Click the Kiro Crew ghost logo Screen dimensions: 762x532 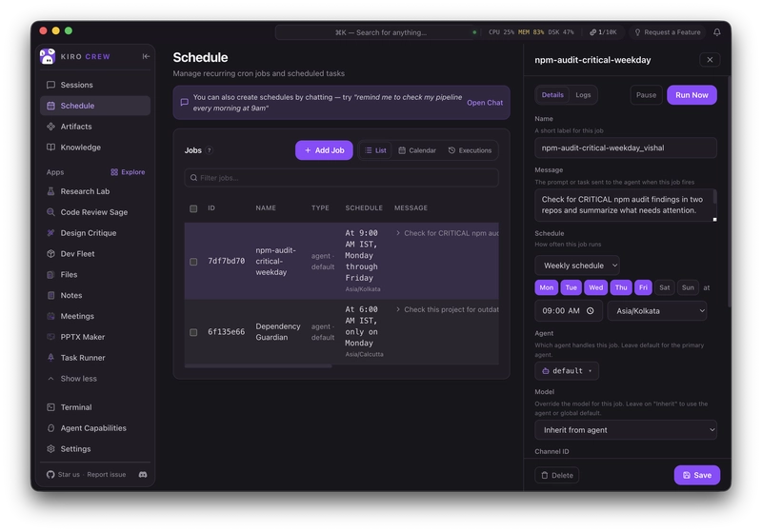47,56
